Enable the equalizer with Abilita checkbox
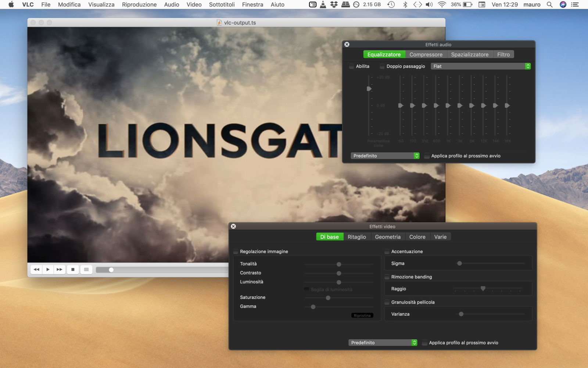Screen dimensions: 588x368 click(352, 66)
